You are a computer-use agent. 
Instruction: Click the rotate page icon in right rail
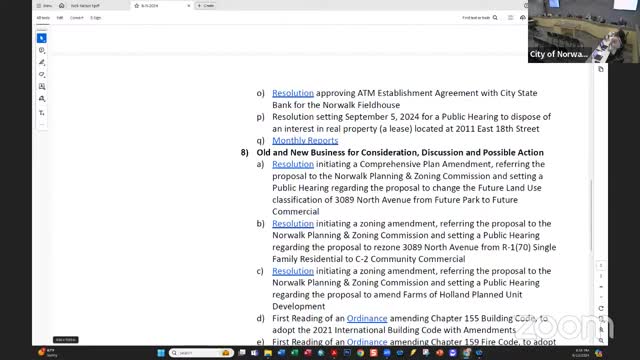click(x=601, y=308)
